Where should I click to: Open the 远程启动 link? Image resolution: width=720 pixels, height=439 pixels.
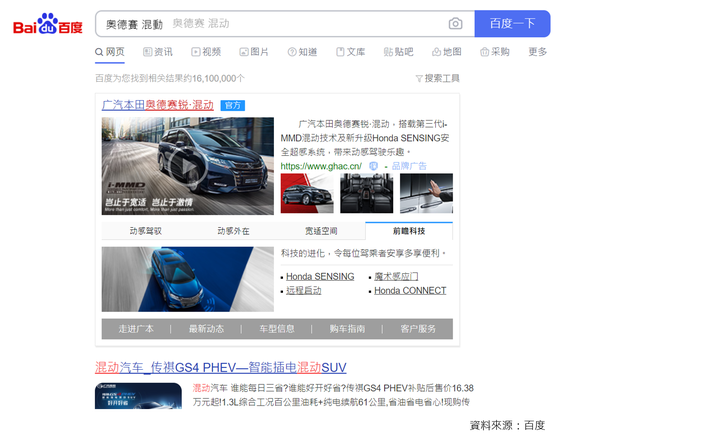[x=304, y=291]
